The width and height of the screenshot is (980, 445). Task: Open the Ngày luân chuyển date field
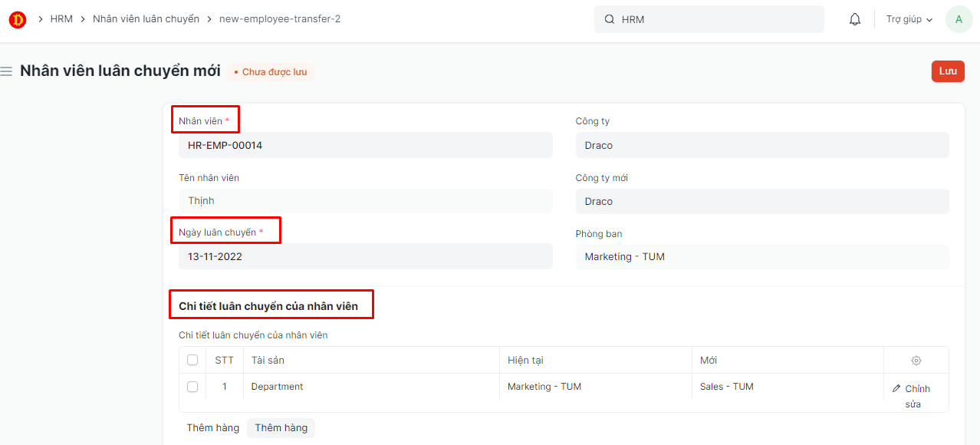pos(366,256)
